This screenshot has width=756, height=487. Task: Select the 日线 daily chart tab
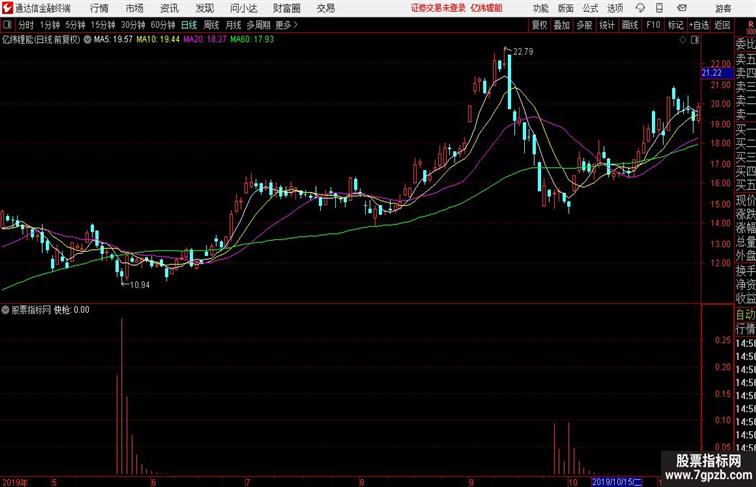(189, 25)
